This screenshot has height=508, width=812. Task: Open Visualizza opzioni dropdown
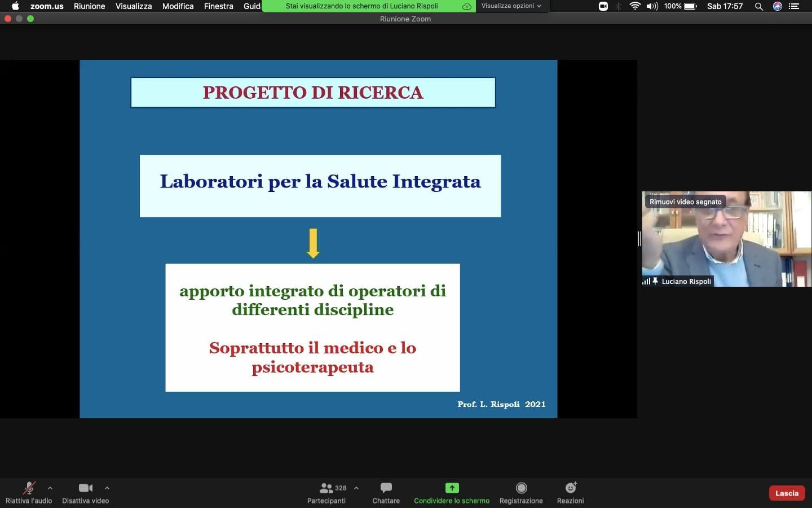511,6
